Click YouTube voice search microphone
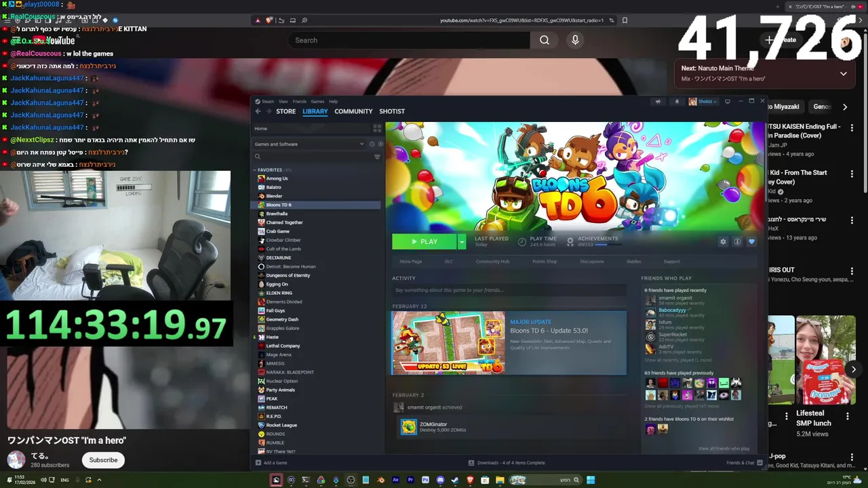Viewport: 868px width, 488px height. [x=575, y=40]
